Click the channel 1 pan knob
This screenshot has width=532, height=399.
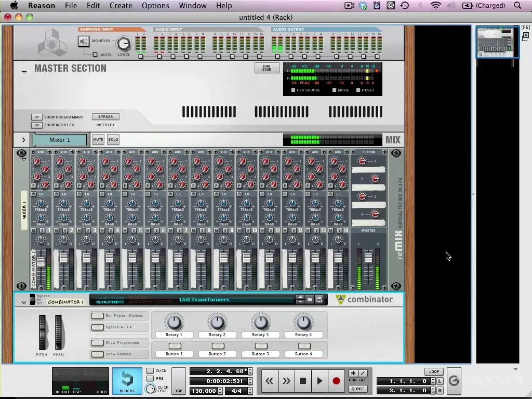[41, 240]
